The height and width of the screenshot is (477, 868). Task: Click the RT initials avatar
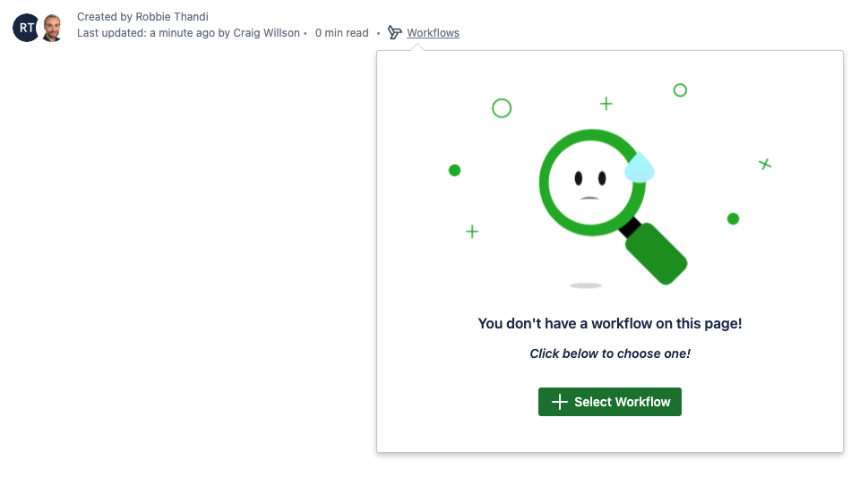point(25,28)
